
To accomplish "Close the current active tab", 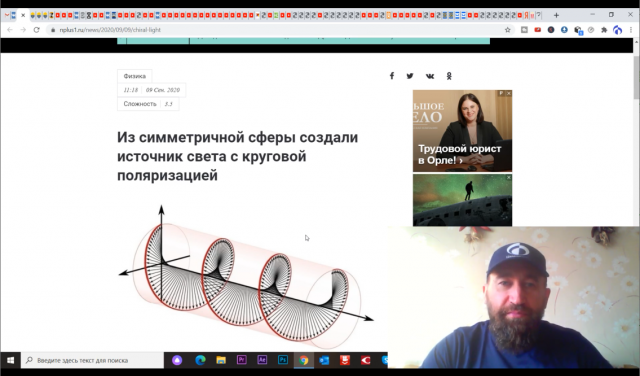I will coord(23,15).
